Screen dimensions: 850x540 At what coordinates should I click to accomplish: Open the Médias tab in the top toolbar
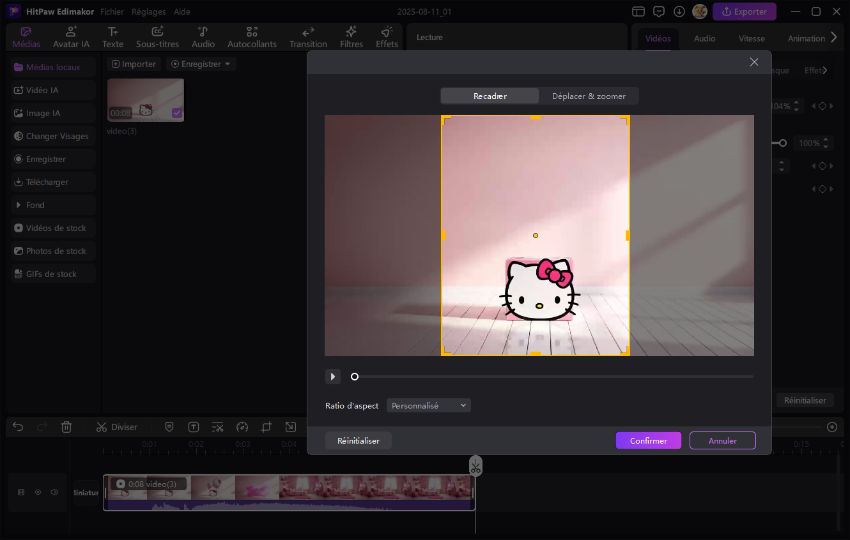[x=26, y=37]
